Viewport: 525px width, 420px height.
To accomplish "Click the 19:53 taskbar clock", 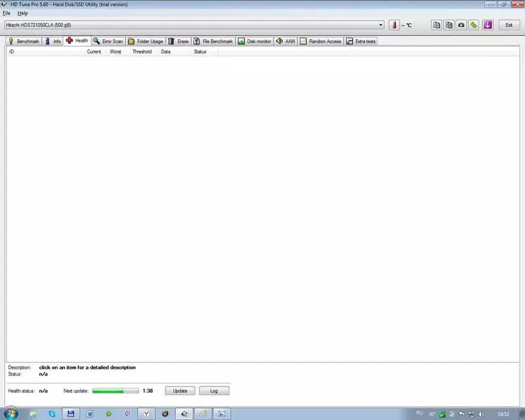I will [503, 414].
